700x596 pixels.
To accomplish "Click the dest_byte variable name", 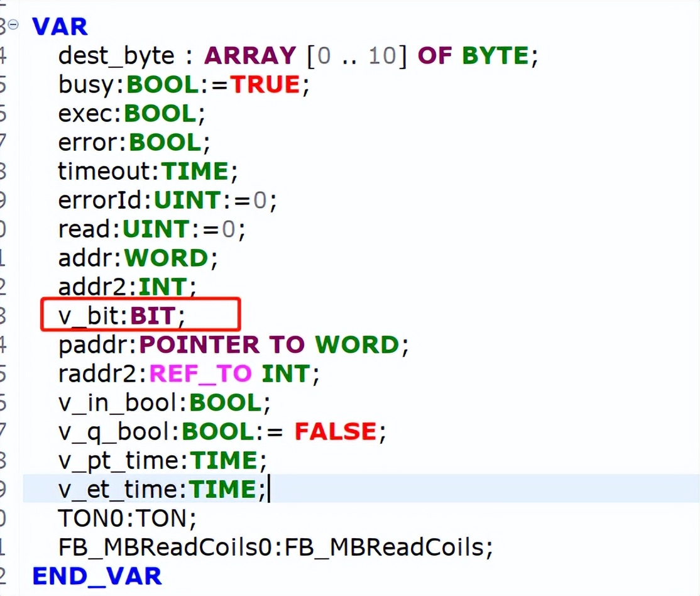I will pyautogui.click(x=116, y=57).
